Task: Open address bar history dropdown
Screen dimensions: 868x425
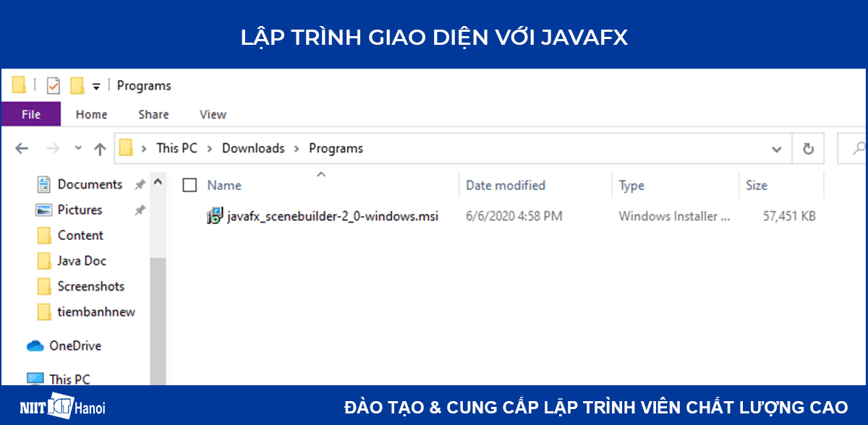Action: click(x=777, y=149)
